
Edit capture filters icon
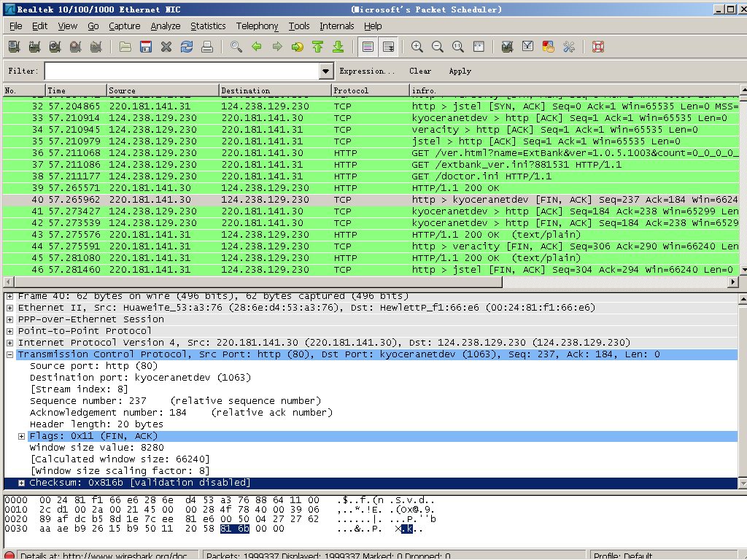coord(508,47)
